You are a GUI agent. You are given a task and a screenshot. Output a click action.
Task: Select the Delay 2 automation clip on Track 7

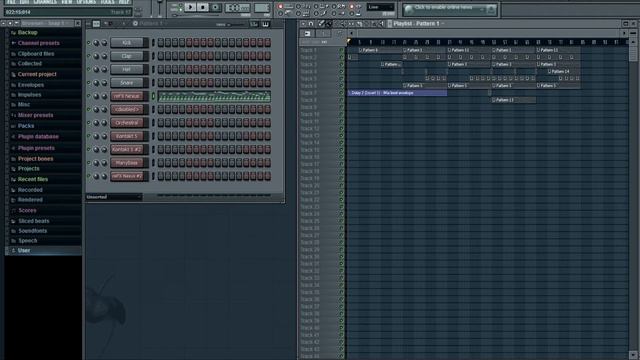click(x=397, y=93)
